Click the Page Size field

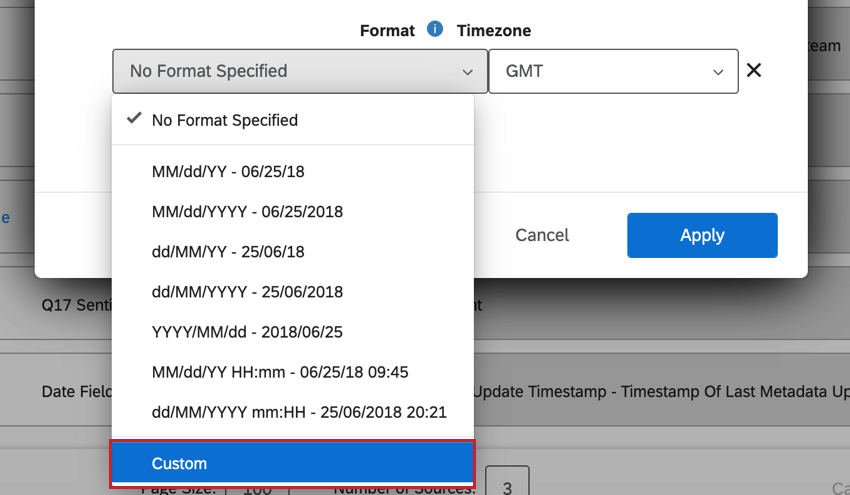pyautogui.click(x=258, y=487)
